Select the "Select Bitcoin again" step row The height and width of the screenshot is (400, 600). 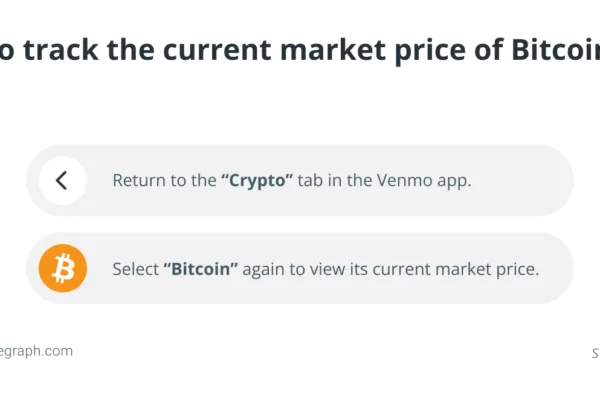click(x=300, y=269)
